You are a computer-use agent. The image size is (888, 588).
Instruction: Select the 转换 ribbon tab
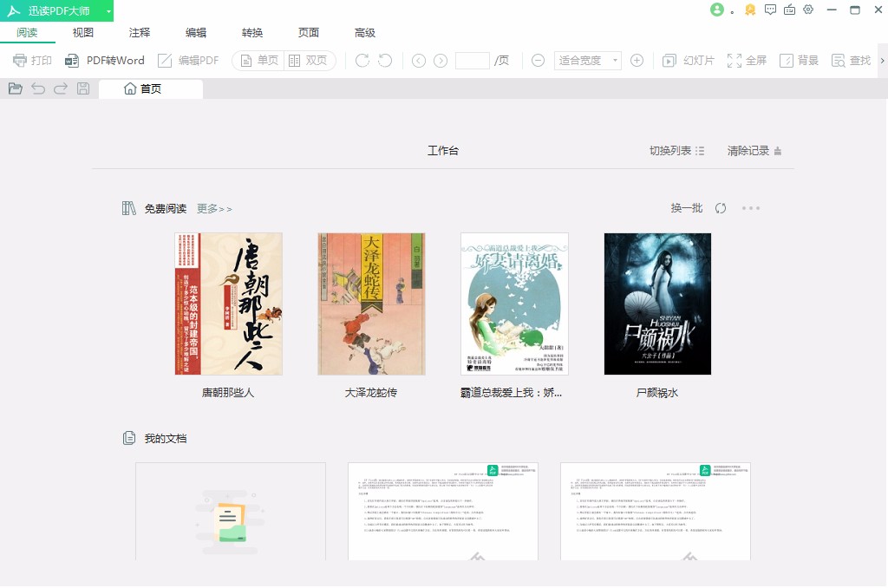[x=251, y=32]
